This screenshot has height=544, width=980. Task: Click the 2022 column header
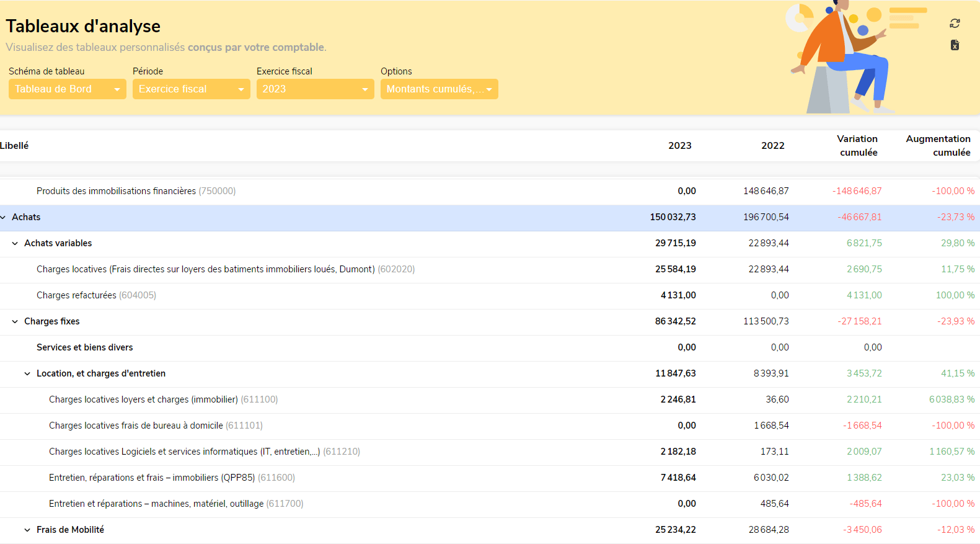pos(772,146)
